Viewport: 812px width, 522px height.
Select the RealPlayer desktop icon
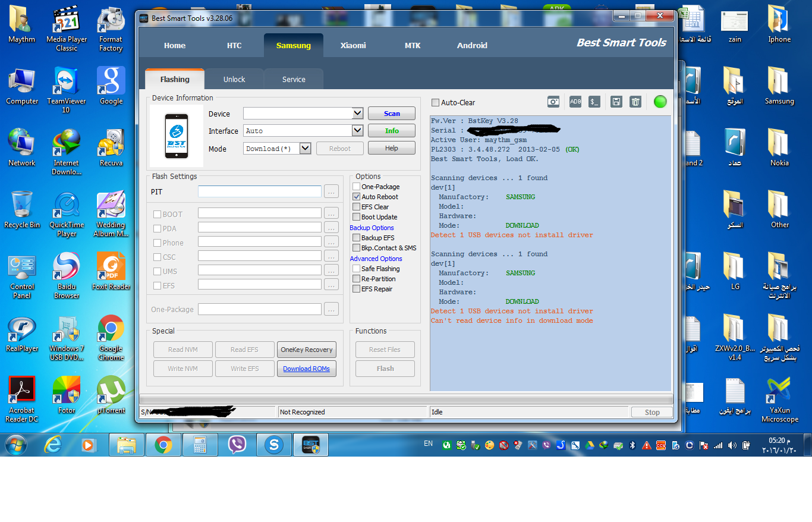click(22, 334)
